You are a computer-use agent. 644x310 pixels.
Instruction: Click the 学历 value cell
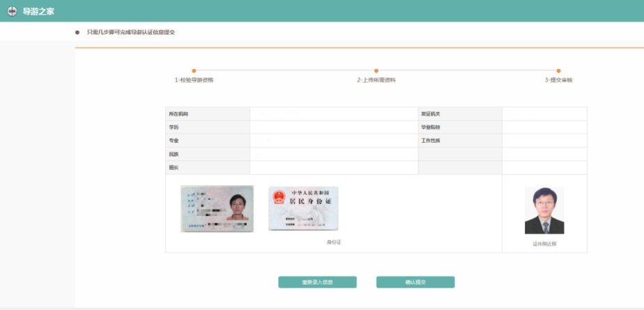click(x=332, y=127)
